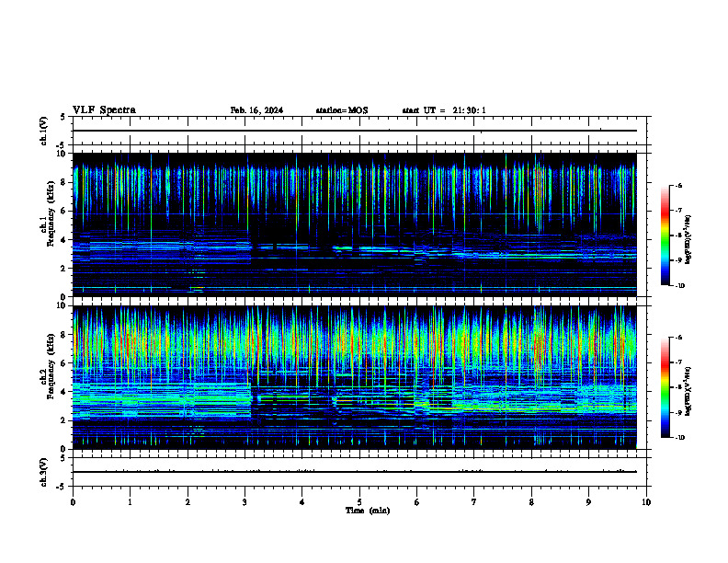Screen dimensions: 728x563
Task: Click the "ch.1(V)" voltage axis label
Action: coord(43,131)
